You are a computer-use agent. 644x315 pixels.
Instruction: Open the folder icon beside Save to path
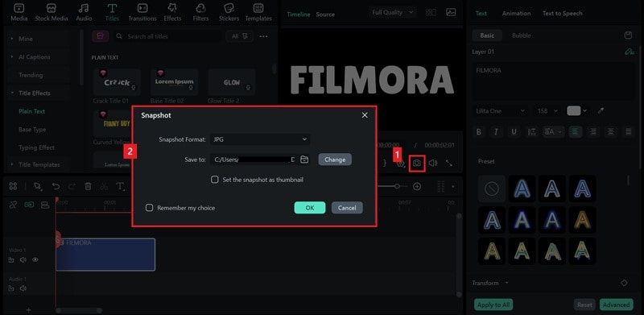coord(304,160)
